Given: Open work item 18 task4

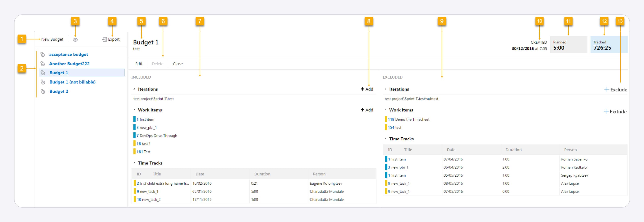Looking at the screenshot, I should (143, 144).
